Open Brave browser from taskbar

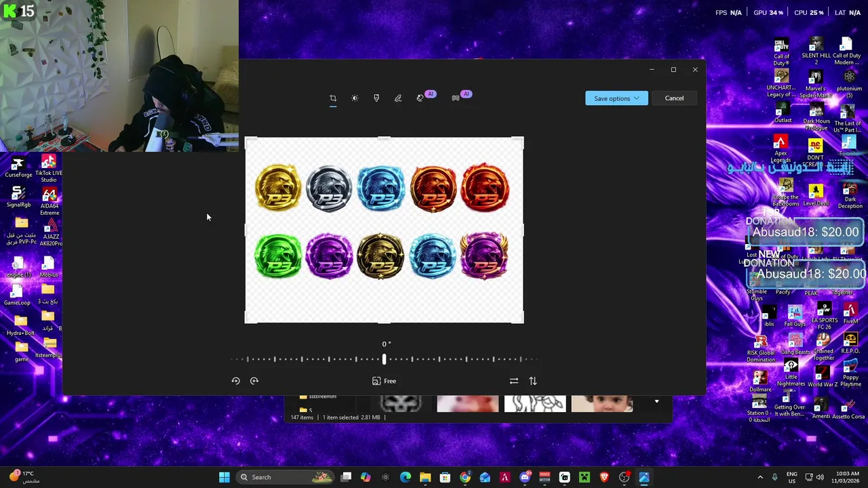pyautogui.click(x=604, y=477)
